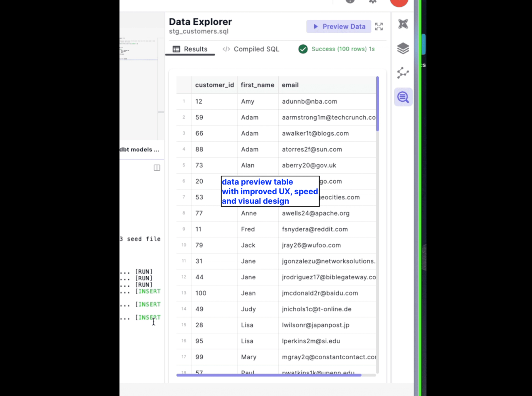
Task: Select first name Fred cell
Action: pyautogui.click(x=258, y=229)
